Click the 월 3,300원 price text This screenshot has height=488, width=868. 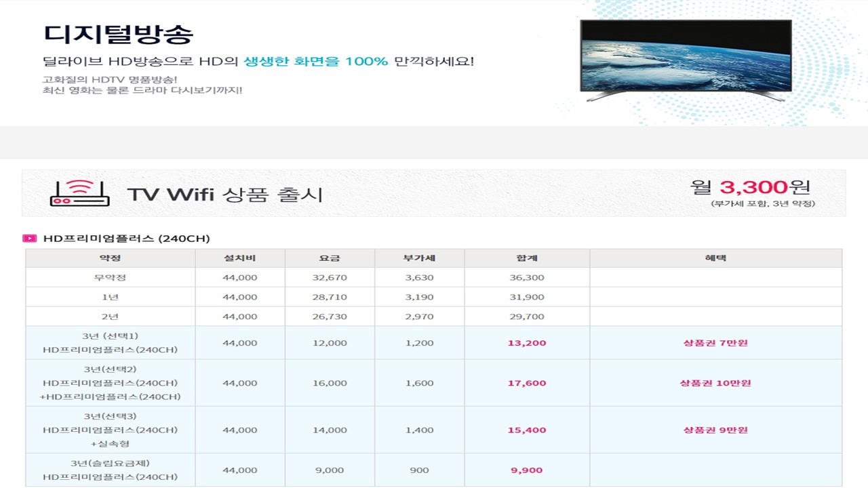750,186
